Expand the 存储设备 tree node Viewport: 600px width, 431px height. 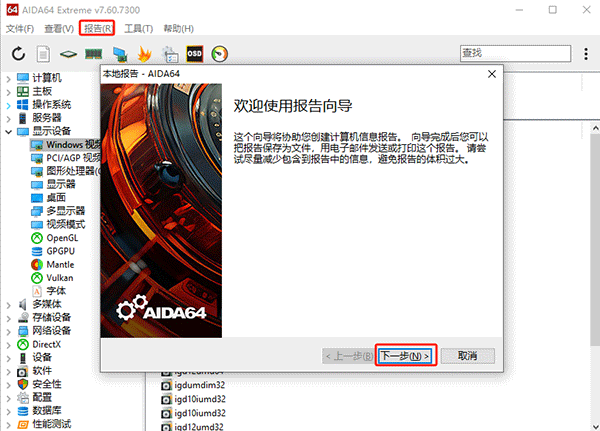8,319
